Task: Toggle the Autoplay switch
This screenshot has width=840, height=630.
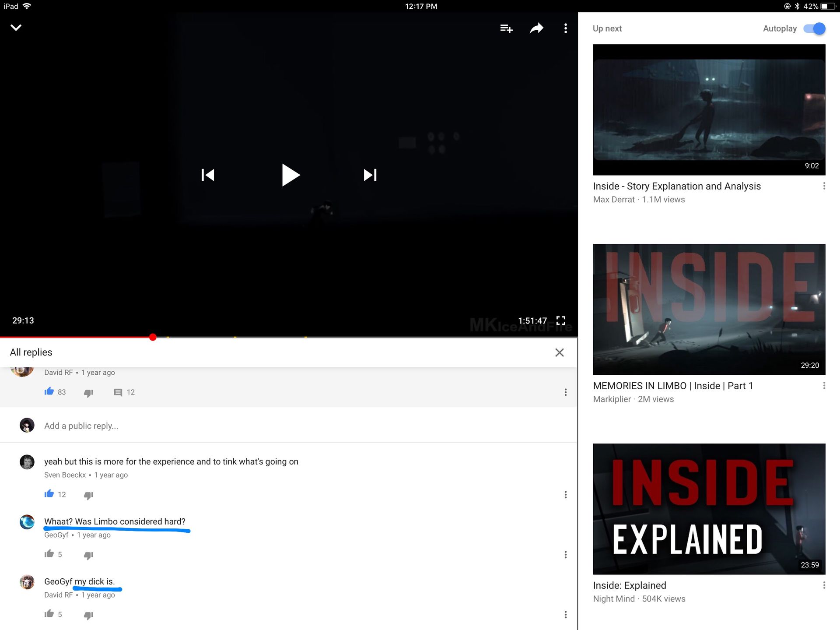Action: click(815, 28)
